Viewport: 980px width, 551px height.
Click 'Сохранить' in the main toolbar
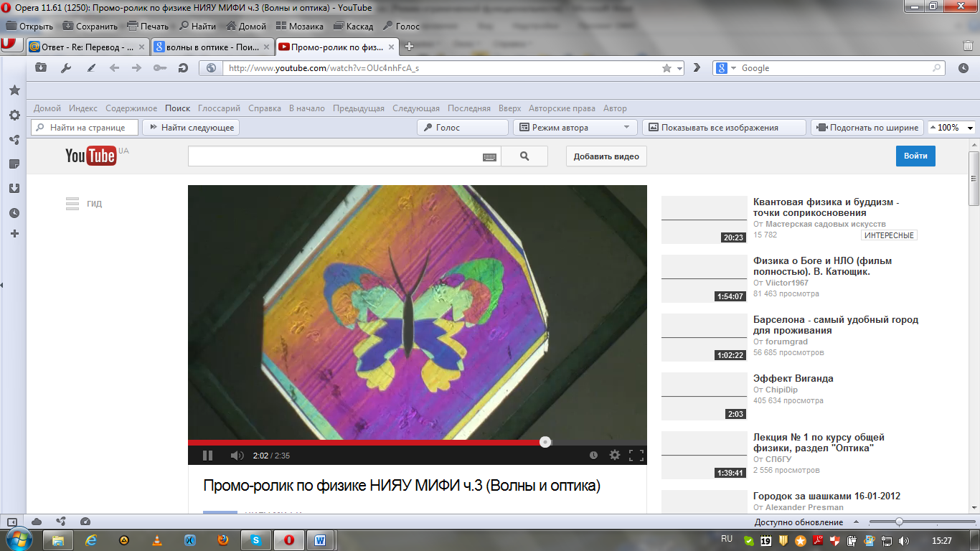click(x=90, y=26)
